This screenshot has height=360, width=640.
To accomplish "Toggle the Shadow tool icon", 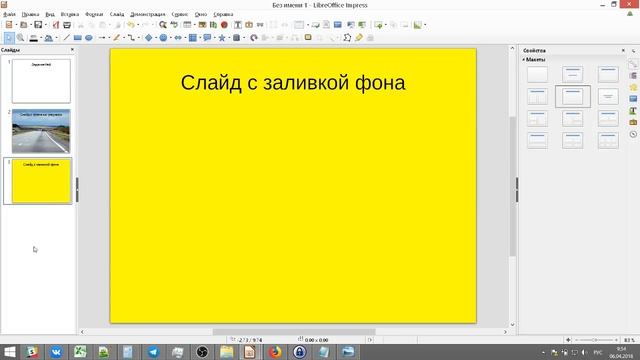I will click(308, 38).
